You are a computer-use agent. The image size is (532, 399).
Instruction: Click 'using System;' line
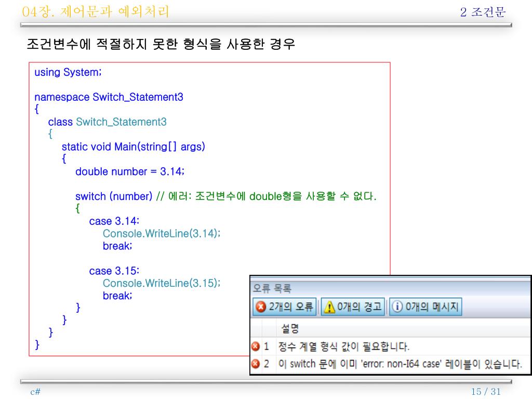(68, 72)
